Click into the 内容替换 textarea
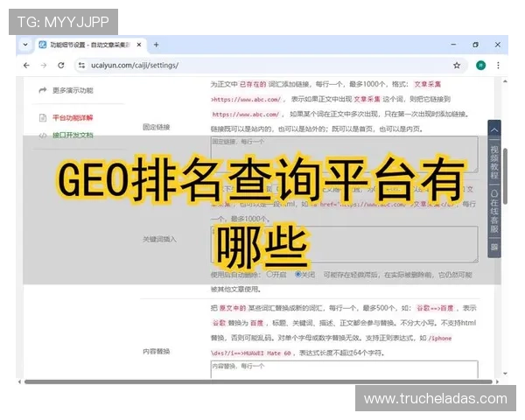Screen dimensions: 525x420 (344, 369)
